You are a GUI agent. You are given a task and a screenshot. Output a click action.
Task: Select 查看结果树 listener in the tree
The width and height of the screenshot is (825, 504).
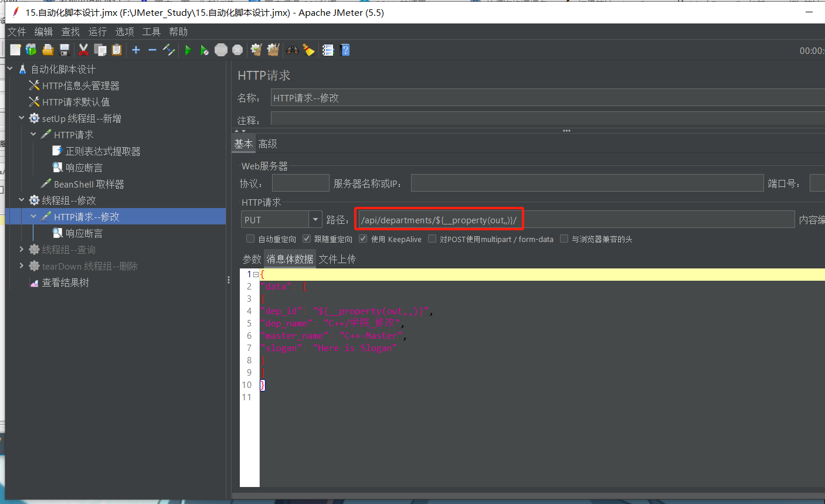coord(65,282)
